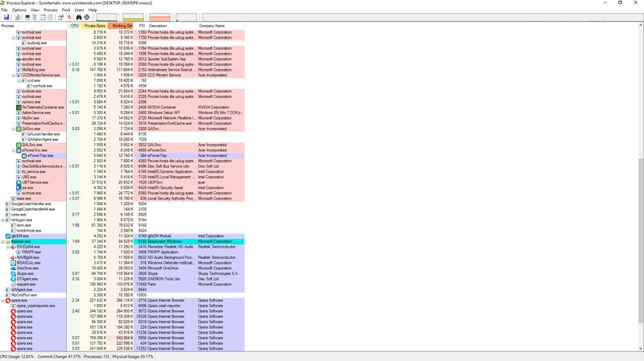Screen dimensions: 644x361
Task: Collapse the ePowerSvc.exe tree node
Action: (14, 150)
